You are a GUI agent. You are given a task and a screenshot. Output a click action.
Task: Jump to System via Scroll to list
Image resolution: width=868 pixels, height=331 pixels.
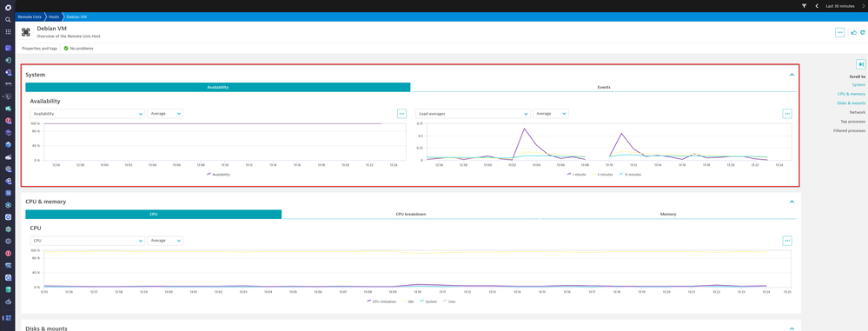click(858, 84)
